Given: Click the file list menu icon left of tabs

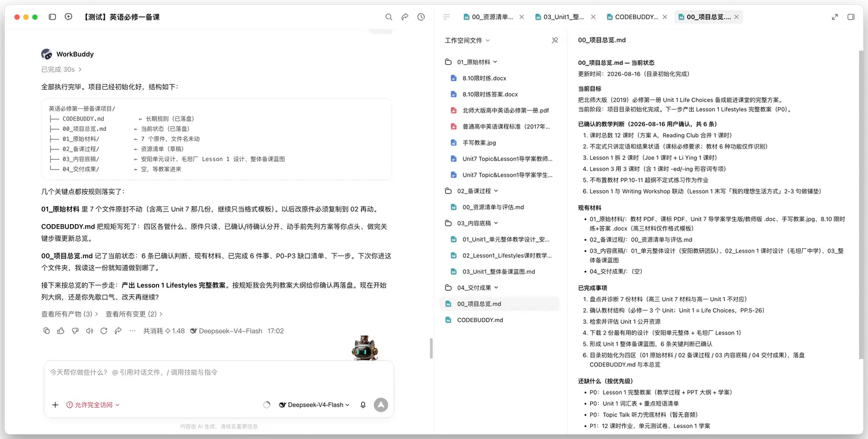Looking at the screenshot, I should point(446,17).
